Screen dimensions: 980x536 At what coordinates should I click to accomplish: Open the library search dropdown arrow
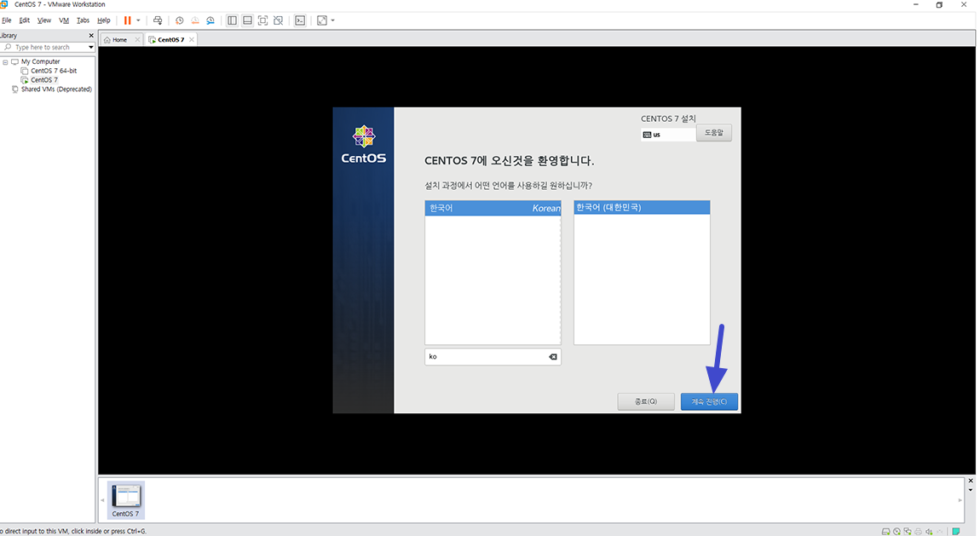(x=90, y=48)
